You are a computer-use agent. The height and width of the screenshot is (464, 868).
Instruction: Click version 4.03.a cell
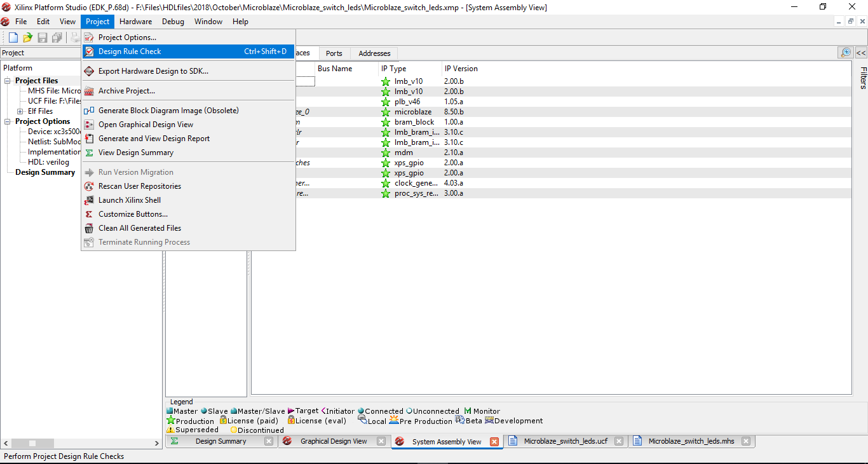coord(454,183)
